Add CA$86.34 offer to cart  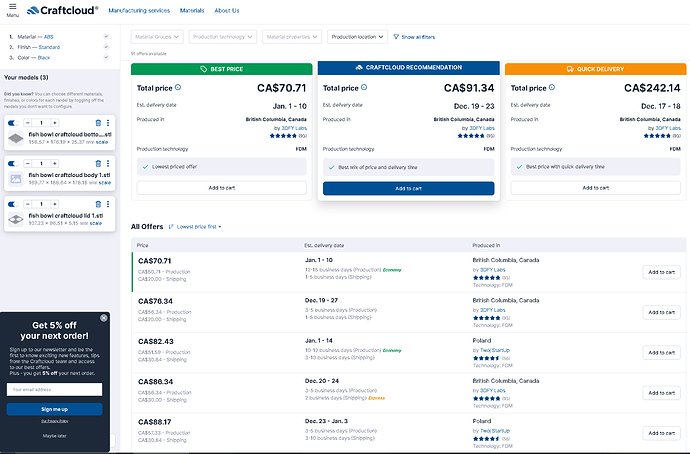pyautogui.click(x=661, y=393)
